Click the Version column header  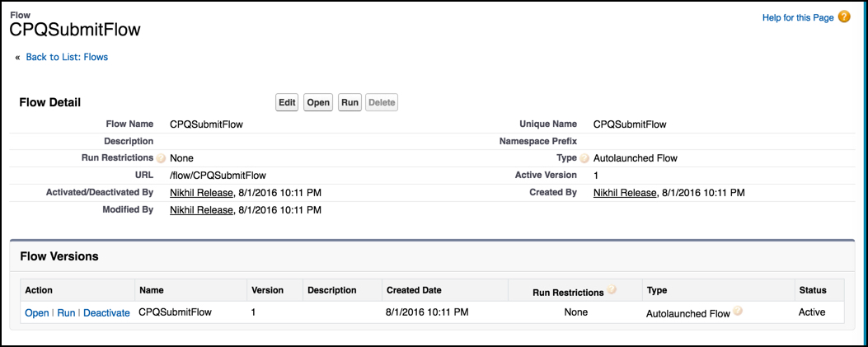pyautogui.click(x=267, y=290)
